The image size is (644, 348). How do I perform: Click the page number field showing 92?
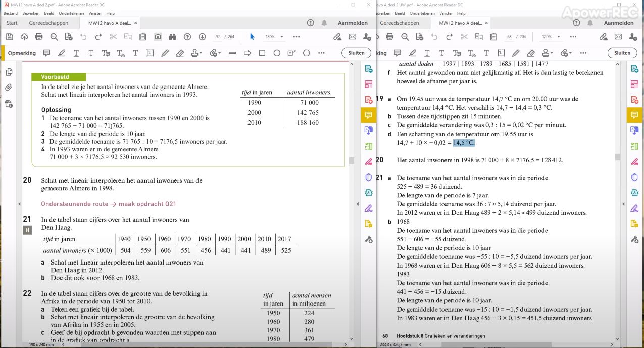tap(218, 37)
